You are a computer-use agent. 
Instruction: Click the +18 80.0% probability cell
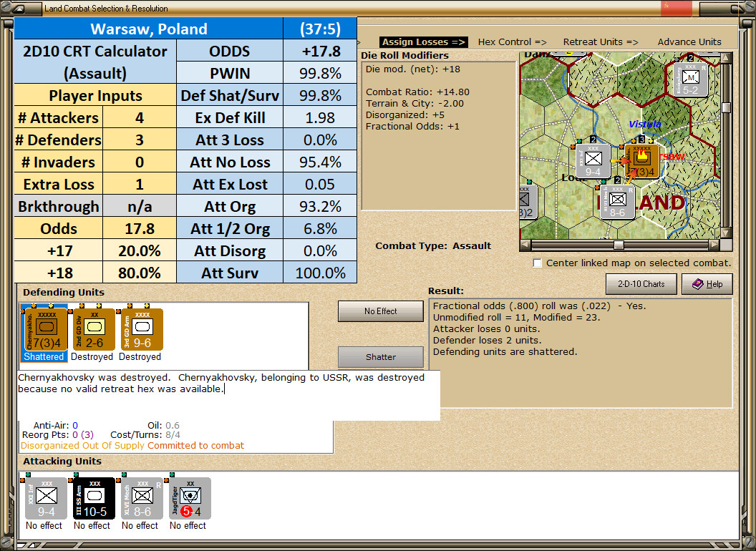tap(140, 273)
